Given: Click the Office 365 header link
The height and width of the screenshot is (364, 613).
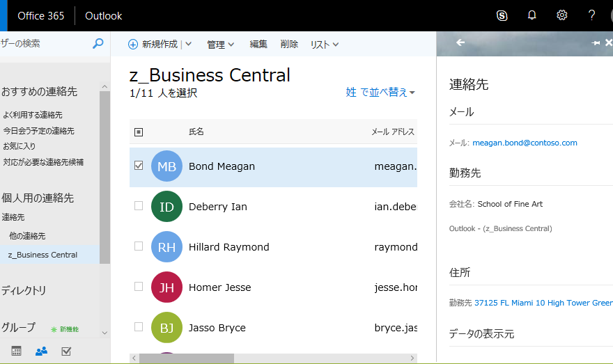Looking at the screenshot, I should pos(40,15).
